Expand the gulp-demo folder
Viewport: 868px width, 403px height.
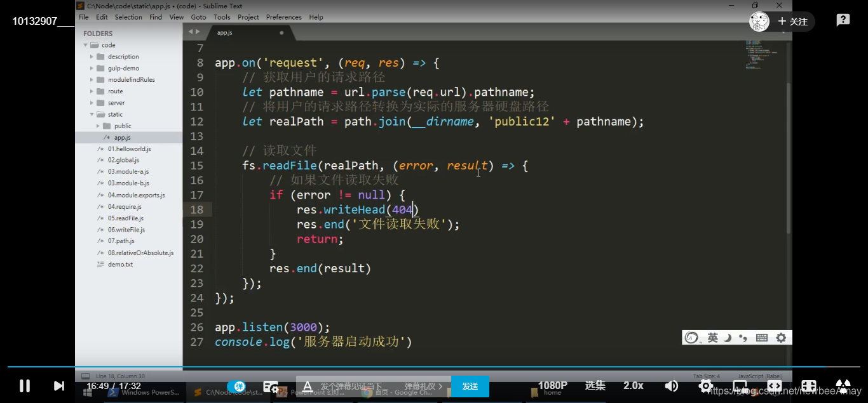92,68
